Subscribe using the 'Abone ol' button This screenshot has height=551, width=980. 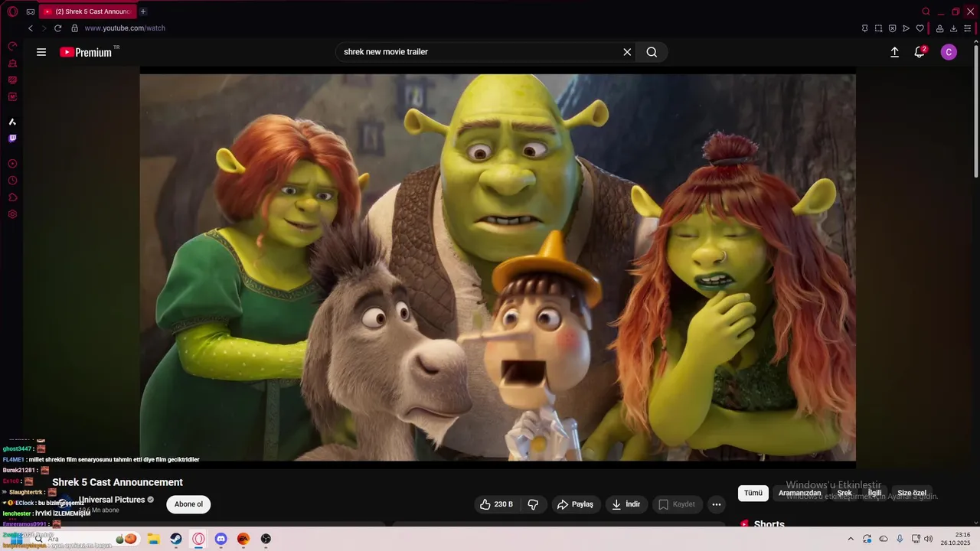188,504
